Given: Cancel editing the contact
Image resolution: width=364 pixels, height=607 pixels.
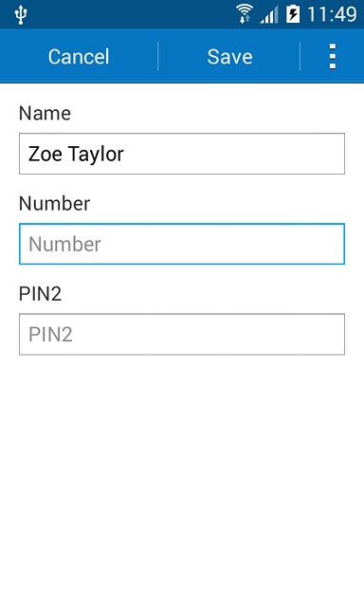Looking at the screenshot, I should [79, 57].
